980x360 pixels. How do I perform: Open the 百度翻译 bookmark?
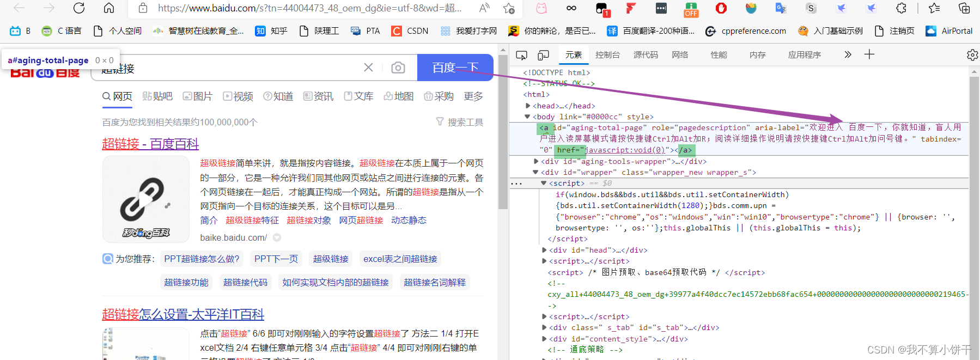[x=650, y=31]
